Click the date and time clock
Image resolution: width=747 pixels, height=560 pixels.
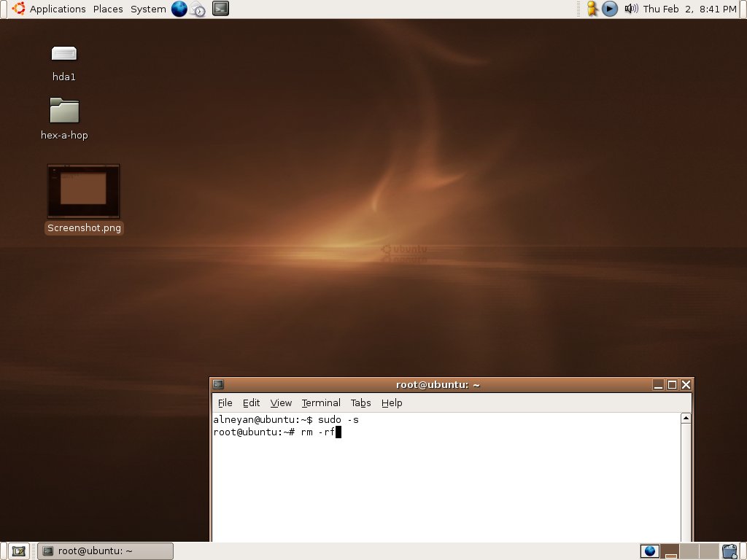(x=689, y=9)
